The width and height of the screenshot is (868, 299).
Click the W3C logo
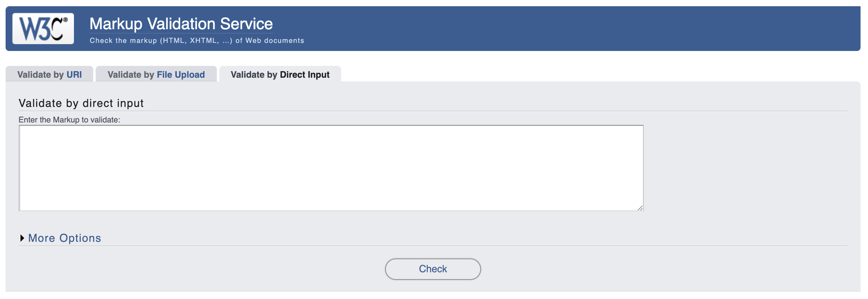click(43, 29)
